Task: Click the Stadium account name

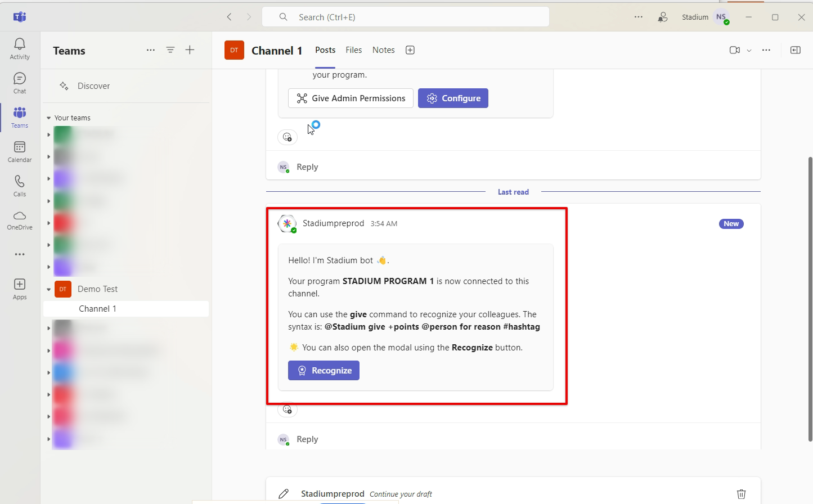Action: (x=695, y=17)
